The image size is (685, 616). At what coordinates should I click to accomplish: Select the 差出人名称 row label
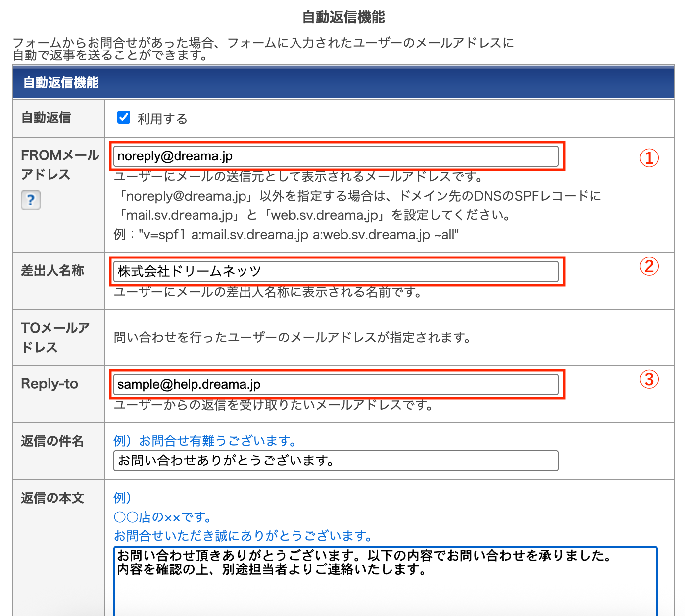(52, 270)
